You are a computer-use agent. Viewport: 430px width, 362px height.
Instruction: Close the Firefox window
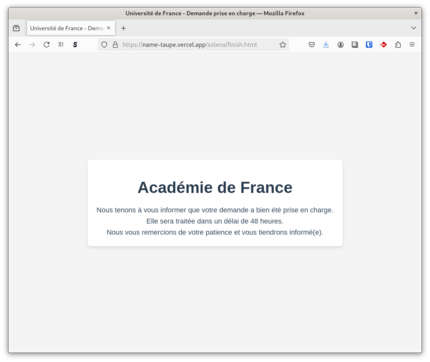(416, 13)
